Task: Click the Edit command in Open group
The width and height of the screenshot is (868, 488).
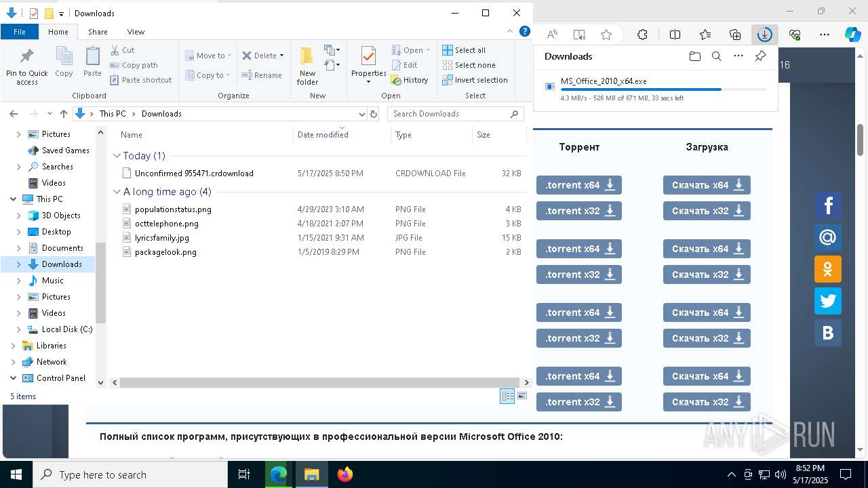Action: [404, 65]
